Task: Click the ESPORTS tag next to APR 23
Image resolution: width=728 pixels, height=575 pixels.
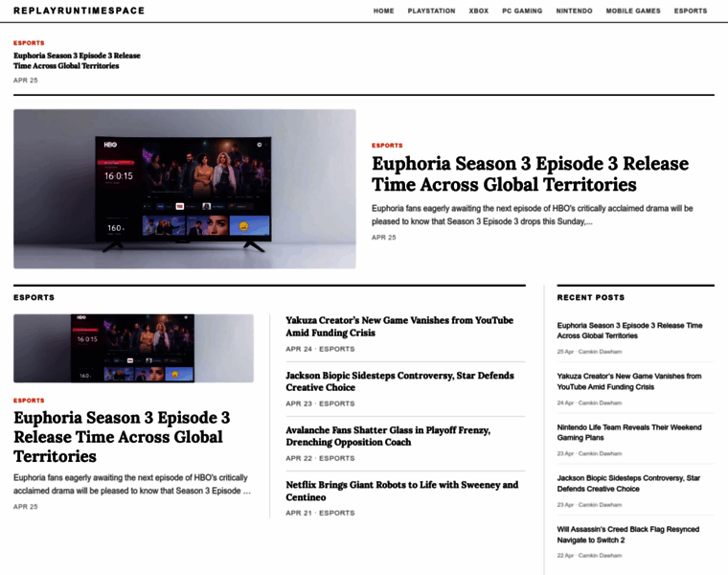Action: click(336, 403)
